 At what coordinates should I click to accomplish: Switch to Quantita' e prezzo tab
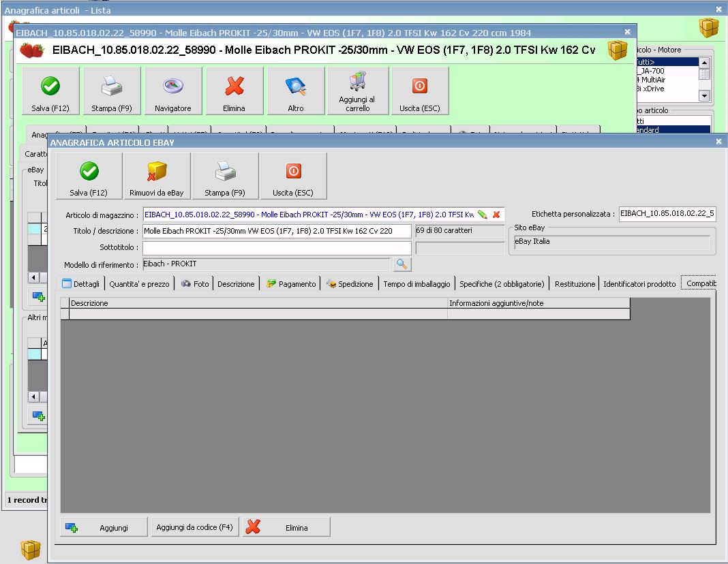(139, 284)
